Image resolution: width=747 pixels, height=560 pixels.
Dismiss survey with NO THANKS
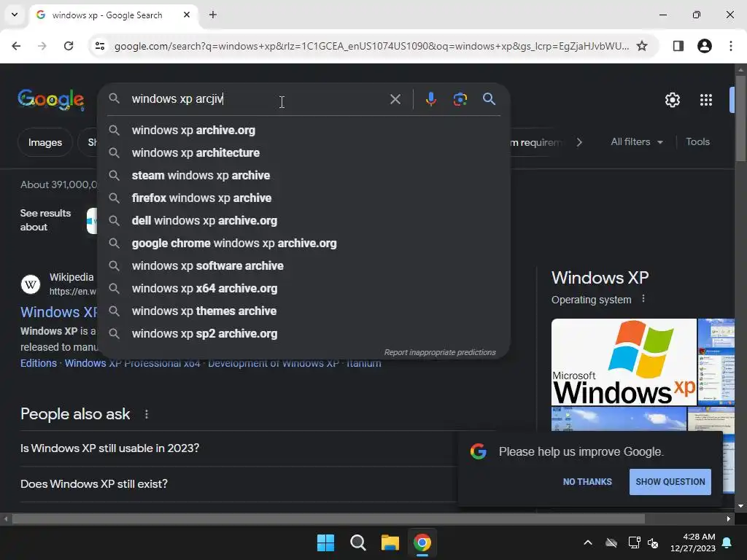pyautogui.click(x=587, y=482)
